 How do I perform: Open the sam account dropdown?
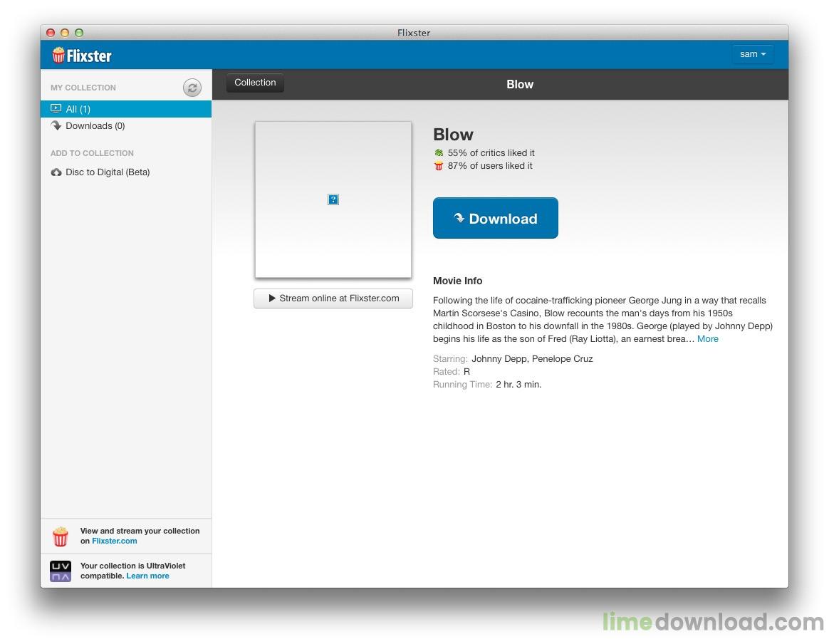pos(752,54)
